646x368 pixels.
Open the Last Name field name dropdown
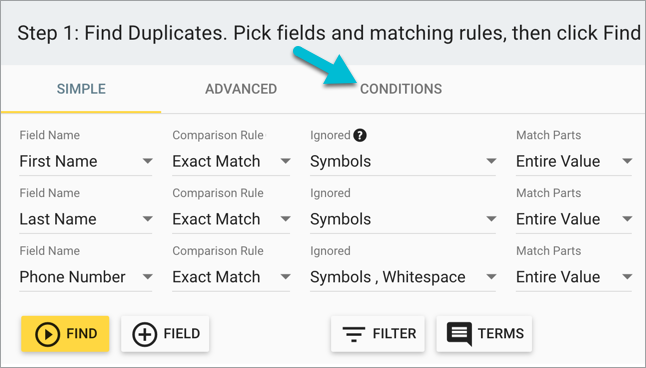tap(86, 219)
